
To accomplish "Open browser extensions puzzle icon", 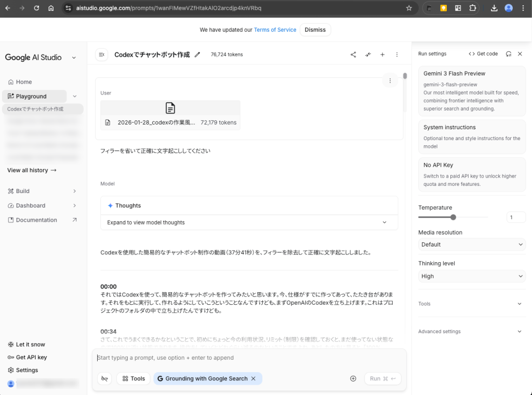I will (472, 8).
